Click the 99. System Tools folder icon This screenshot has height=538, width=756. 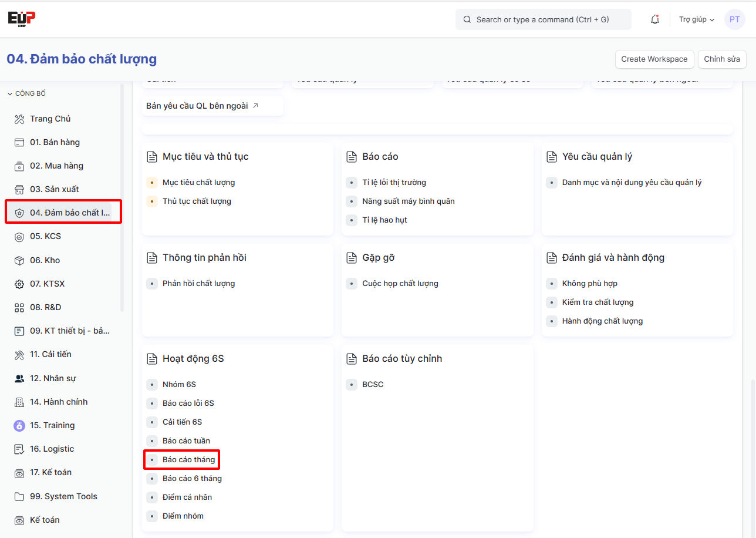(x=19, y=497)
